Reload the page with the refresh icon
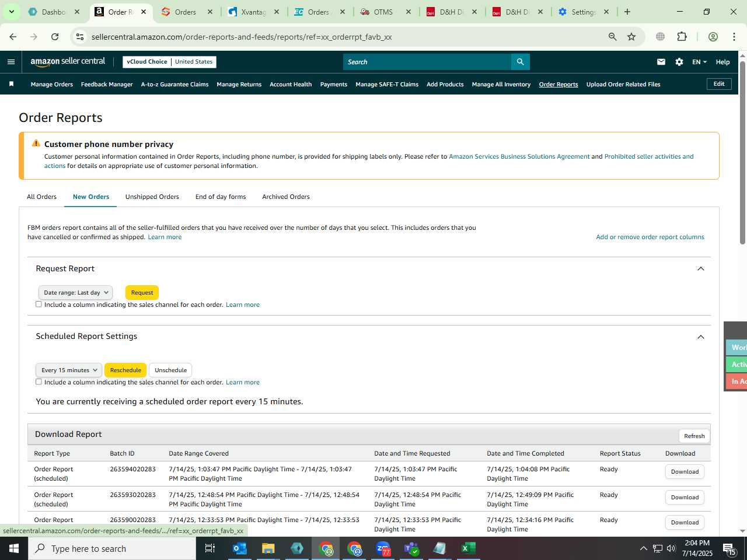Screen dimensions: 747x560 [x=55, y=37]
